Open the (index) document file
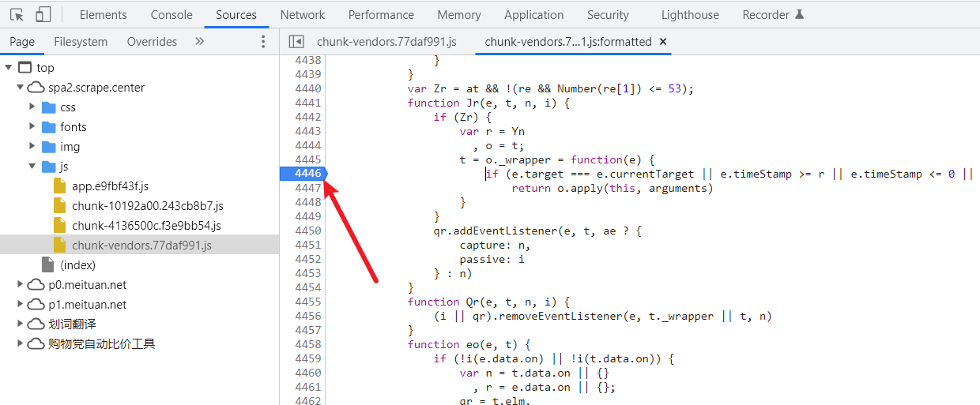The height and width of the screenshot is (405, 980). point(77,265)
